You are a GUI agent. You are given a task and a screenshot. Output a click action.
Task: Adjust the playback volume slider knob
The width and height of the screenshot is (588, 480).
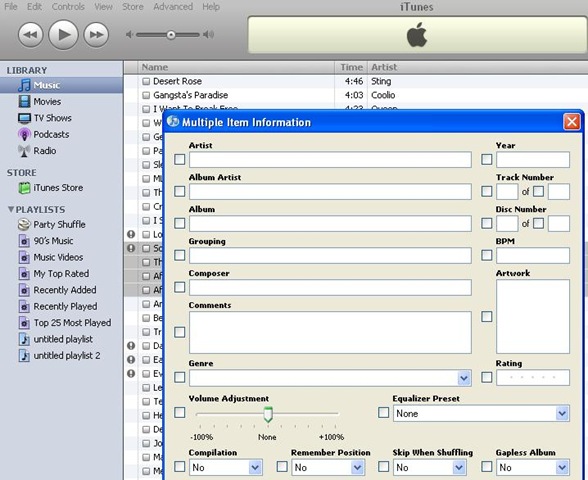[x=171, y=35]
